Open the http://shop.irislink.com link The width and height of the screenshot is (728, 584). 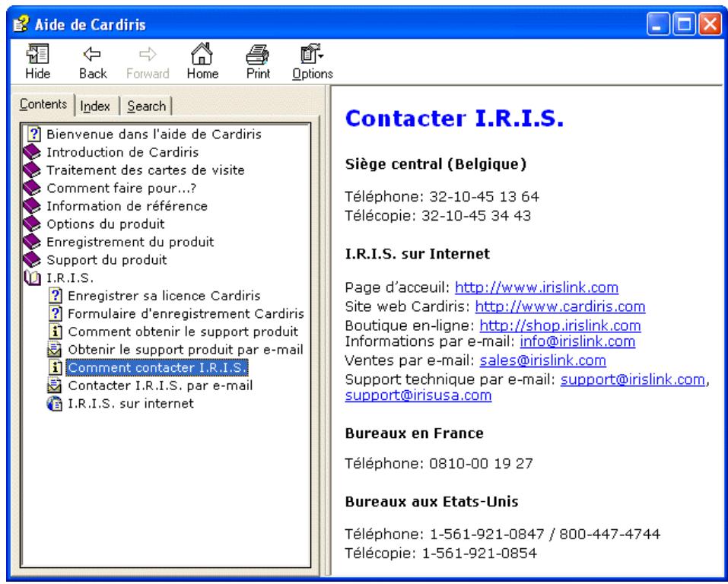tap(560, 326)
